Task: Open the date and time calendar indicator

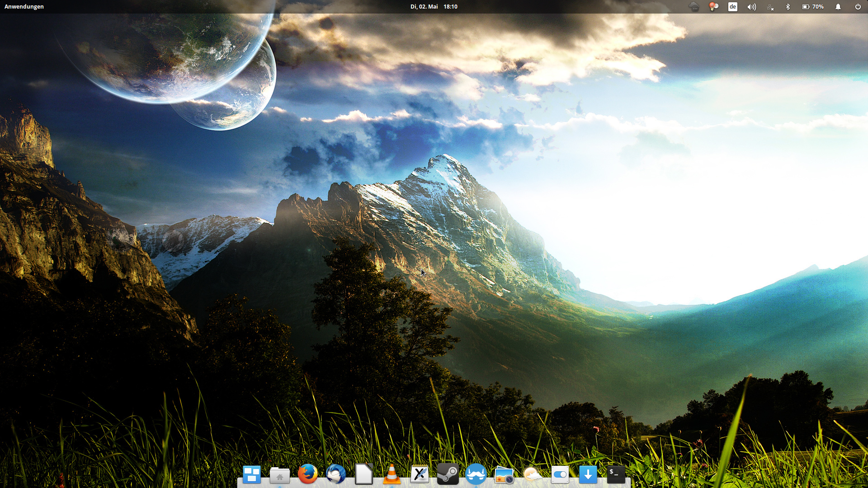Action: coord(434,7)
